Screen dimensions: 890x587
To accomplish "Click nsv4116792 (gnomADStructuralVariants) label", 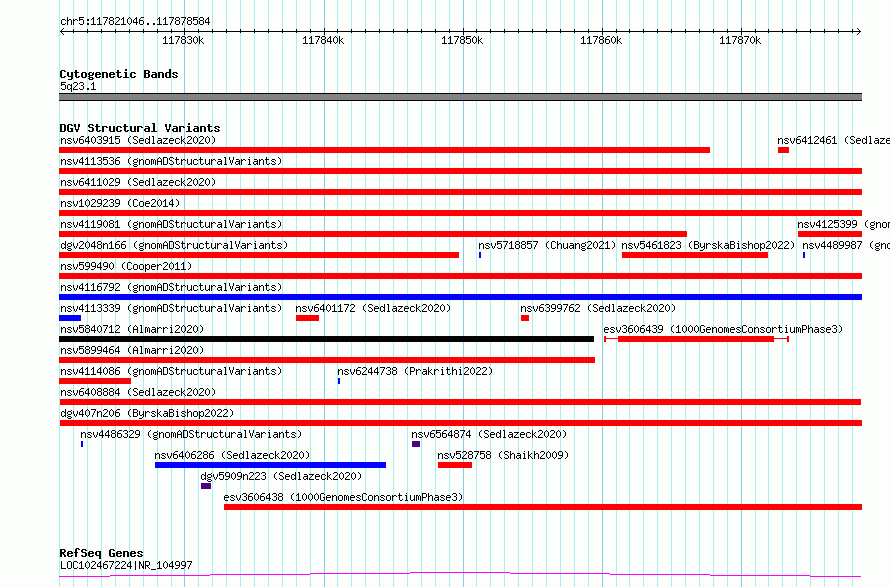I will [171, 287].
